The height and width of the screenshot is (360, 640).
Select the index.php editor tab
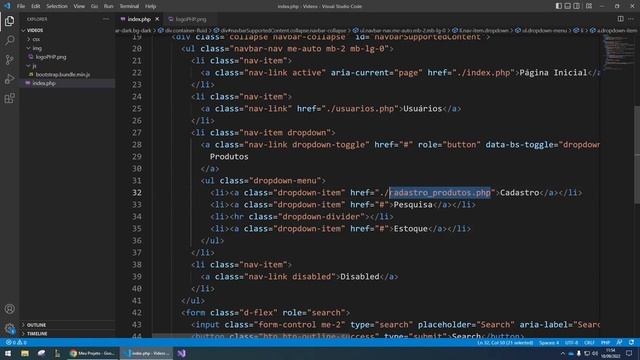[139, 19]
